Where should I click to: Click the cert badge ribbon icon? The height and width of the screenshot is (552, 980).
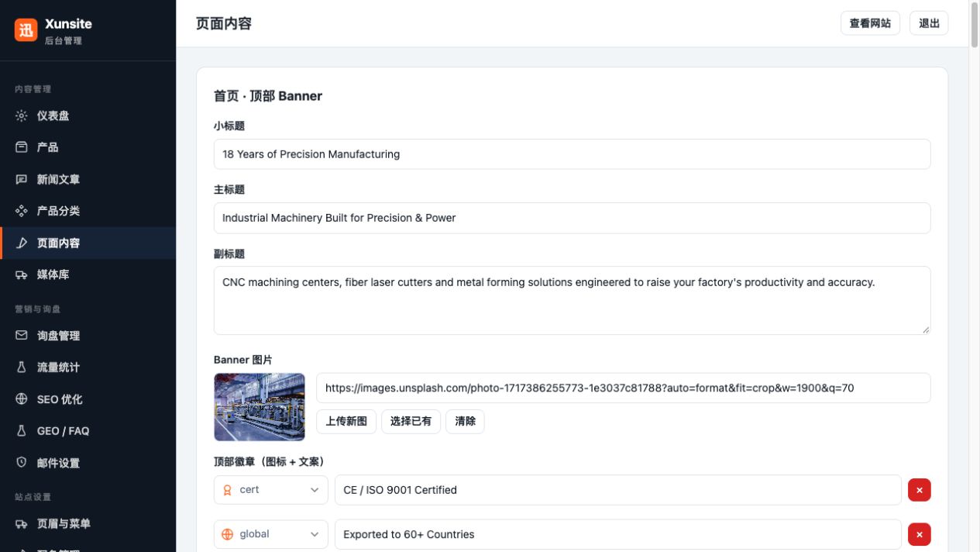[x=227, y=490]
